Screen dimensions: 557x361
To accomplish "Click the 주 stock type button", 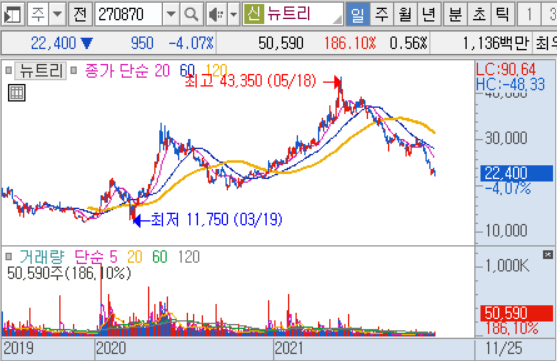I will 38,14.
